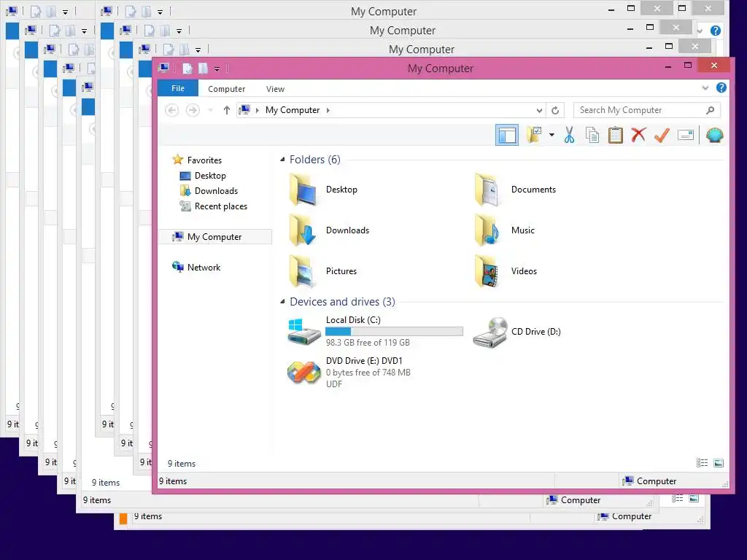
Task: Click the teal shell icon in toolbar
Action: click(x=715, y=136)
